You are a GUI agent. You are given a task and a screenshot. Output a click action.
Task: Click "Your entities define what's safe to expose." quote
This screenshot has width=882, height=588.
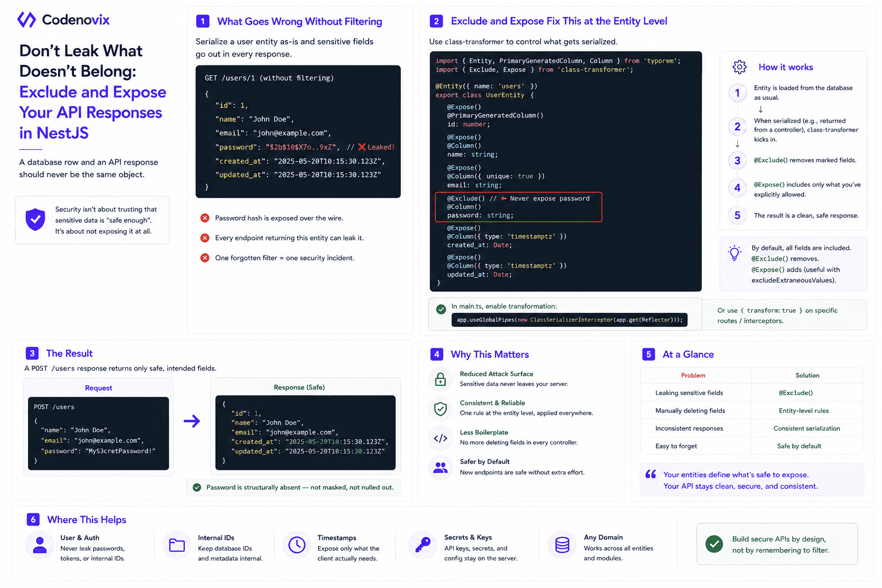click(736, 475)
